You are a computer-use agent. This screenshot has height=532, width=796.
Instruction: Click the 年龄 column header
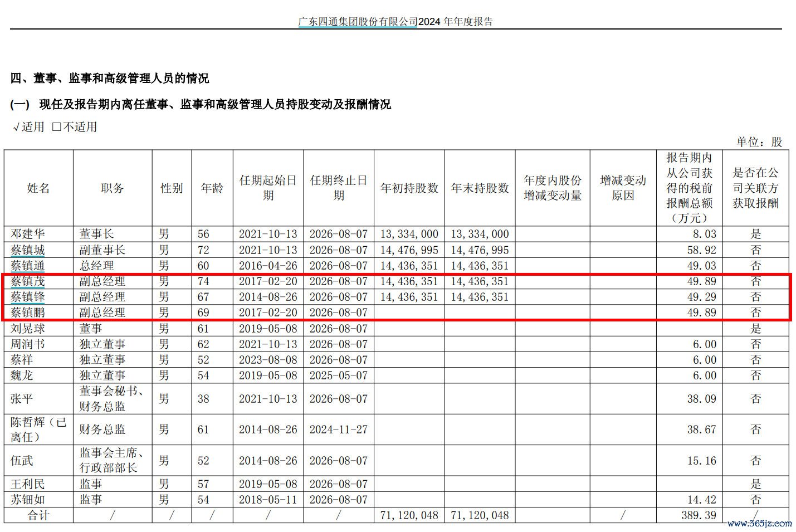pyautogui.click(x=212, y=188)
